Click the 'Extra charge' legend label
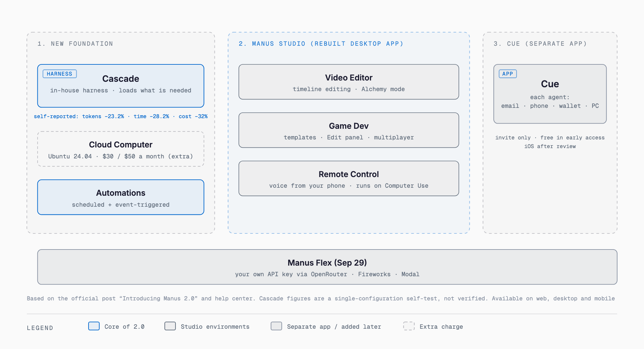Viewport: 644px width, 349px height. pos(441,327)
